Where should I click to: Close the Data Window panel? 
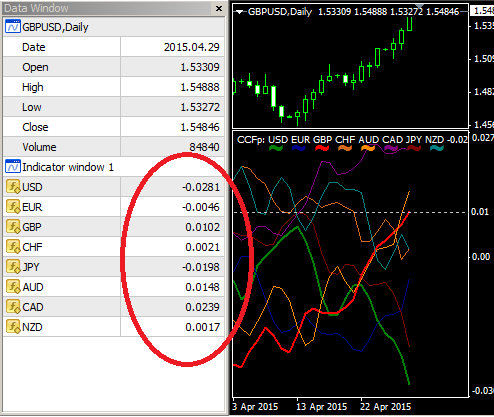click(219, 8)
